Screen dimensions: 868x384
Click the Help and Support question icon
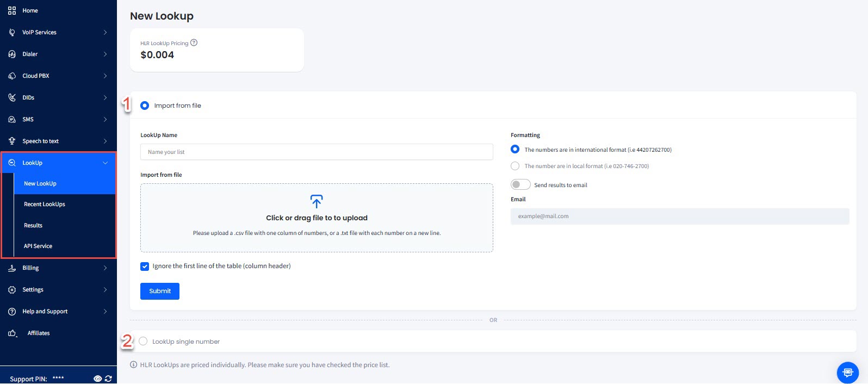(x=12, y=311)
